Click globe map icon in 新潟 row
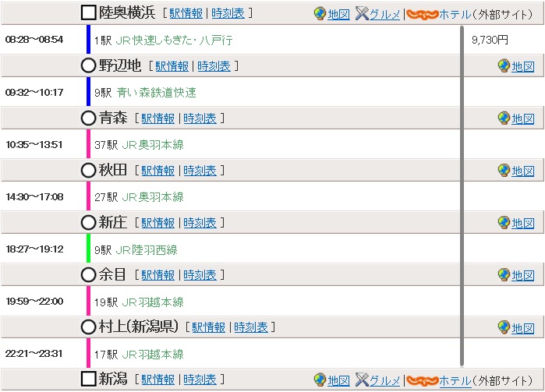This screenshot has width=545, height=392. point(320,380)
